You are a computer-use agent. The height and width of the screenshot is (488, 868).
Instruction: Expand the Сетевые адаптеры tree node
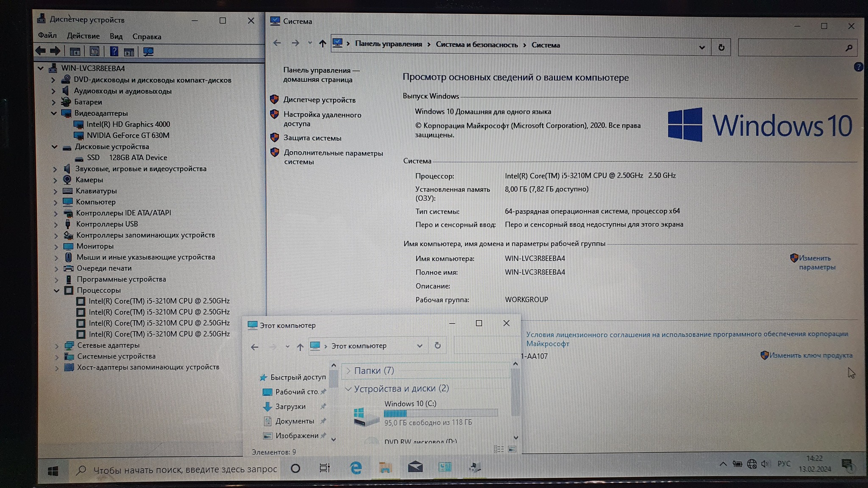tap(57, 346)
